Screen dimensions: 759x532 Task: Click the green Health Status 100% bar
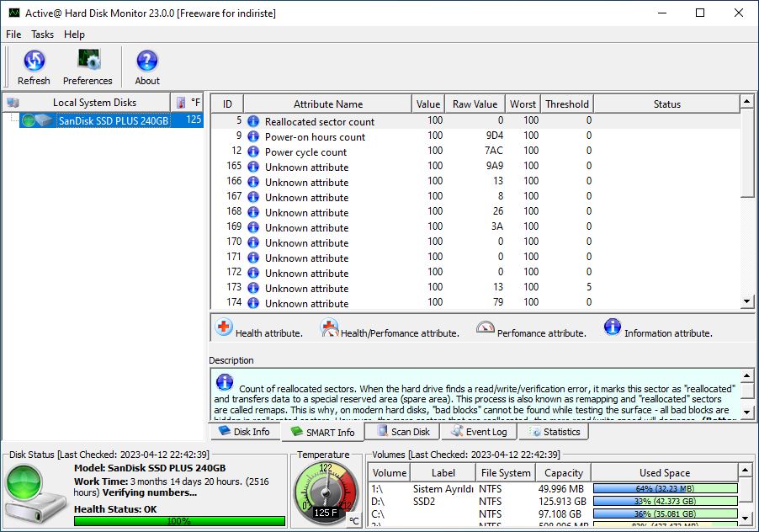[x=179, y=521]
